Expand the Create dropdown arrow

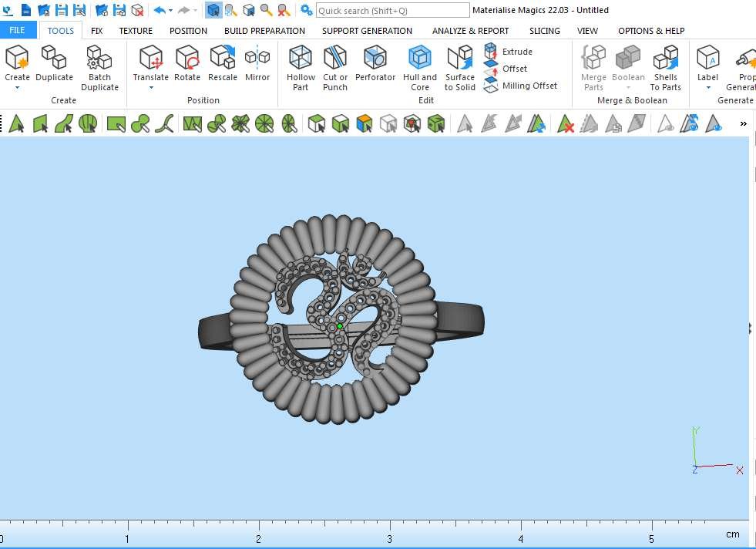(x=17, y=88)
